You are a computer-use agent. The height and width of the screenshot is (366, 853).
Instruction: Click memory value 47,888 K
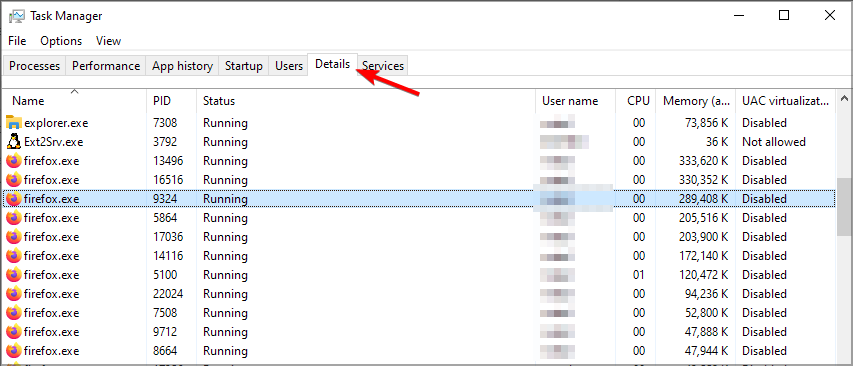point(707,332)
